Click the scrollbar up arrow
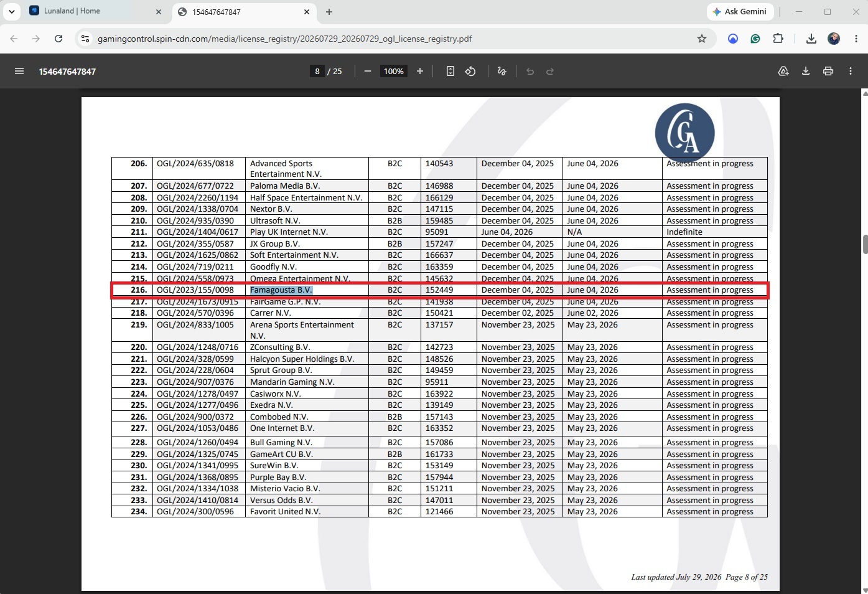 865,93
